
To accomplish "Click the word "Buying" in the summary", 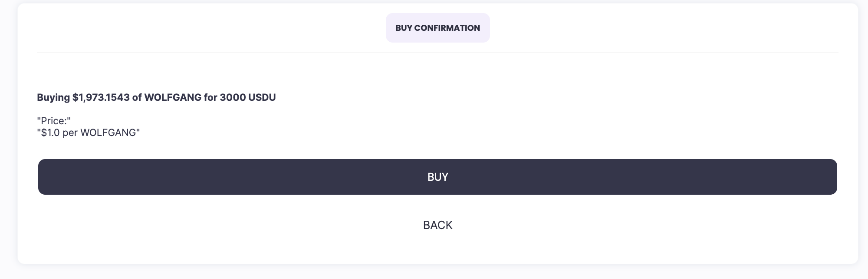I will [53, 97].
